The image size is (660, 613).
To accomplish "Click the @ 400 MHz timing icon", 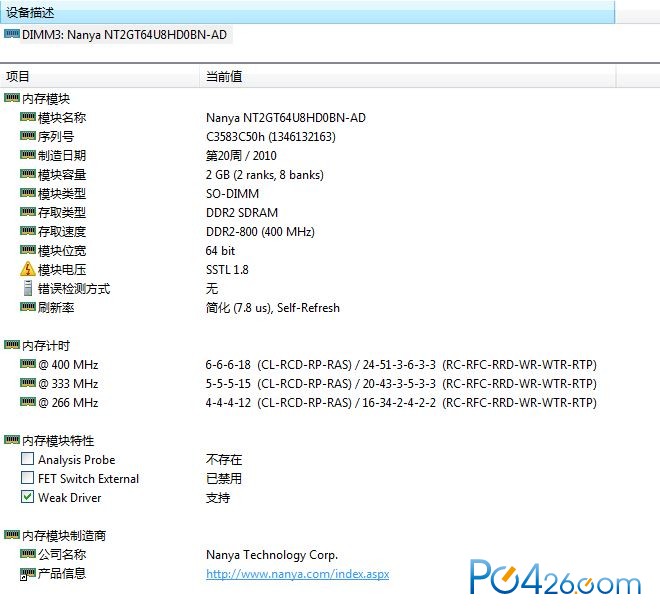I will [x=28, y=363].
